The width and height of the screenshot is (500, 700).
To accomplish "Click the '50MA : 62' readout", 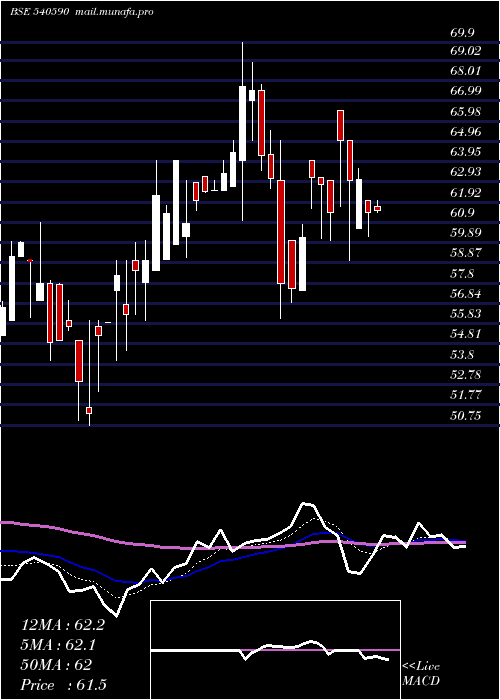I will click(56, 665).
